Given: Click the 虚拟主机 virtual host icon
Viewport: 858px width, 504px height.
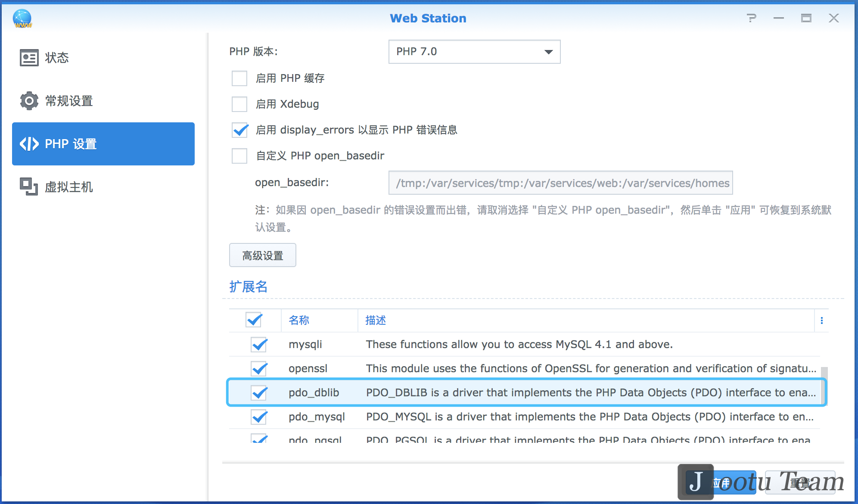Looking at the screenshot, I should [x=29, y=187].
